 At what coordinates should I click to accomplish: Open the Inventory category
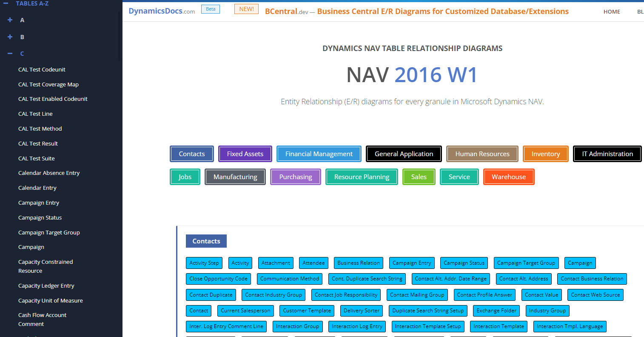click(545, 154)
